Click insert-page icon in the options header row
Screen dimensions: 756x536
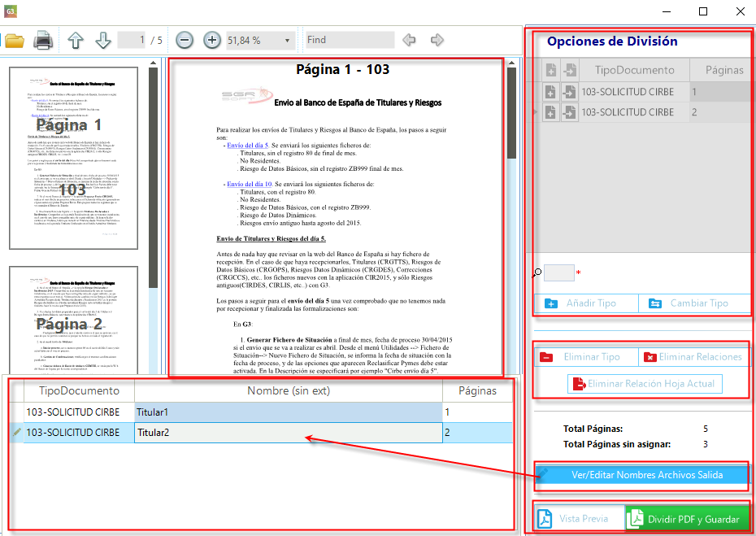click(x=569, y=70)
